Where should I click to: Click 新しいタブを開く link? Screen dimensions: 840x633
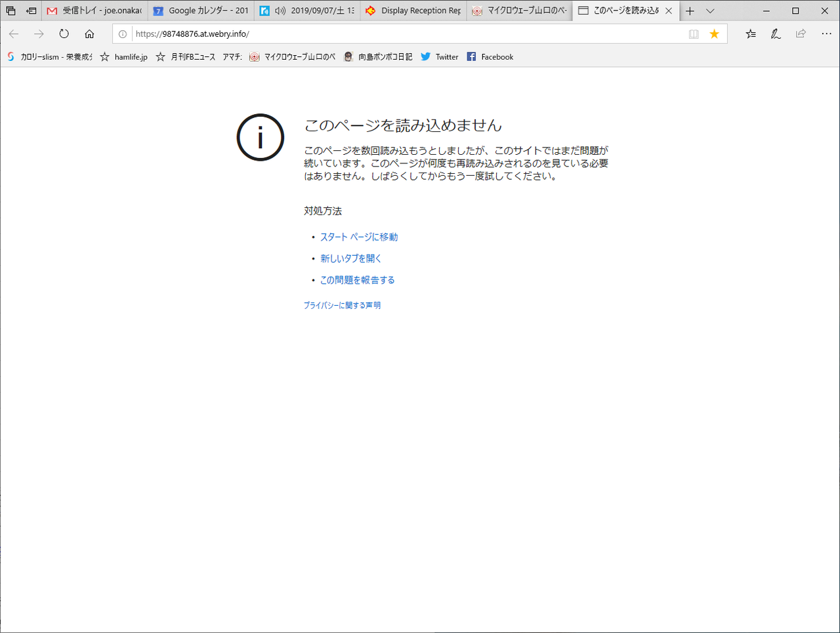coord(351,258)
